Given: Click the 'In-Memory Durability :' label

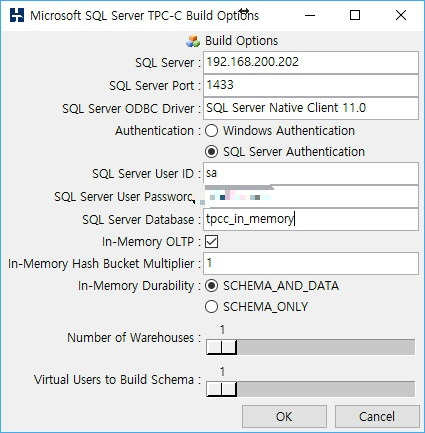Looking at the screenshot, I should (x=139, y=286).
